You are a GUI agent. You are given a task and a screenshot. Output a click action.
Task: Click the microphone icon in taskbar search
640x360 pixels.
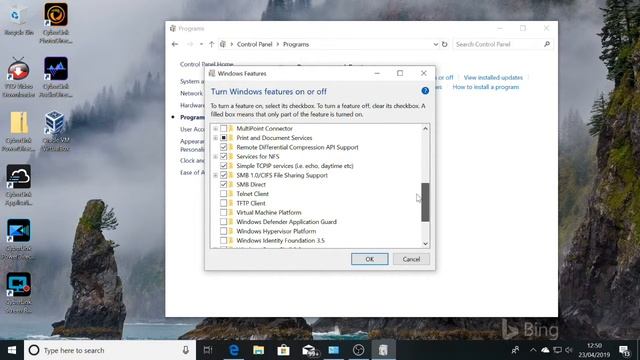coord(186,350)
